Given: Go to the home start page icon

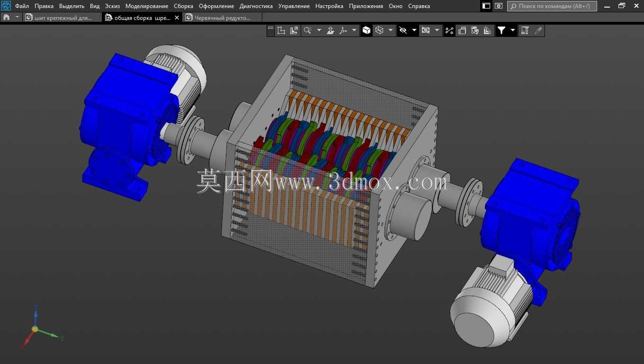Looking at the screenshot, I should [6, 17].
